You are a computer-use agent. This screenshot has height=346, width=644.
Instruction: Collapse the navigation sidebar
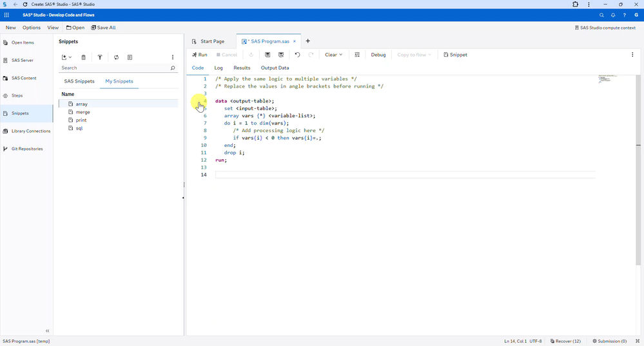click(x=47, y=331)
